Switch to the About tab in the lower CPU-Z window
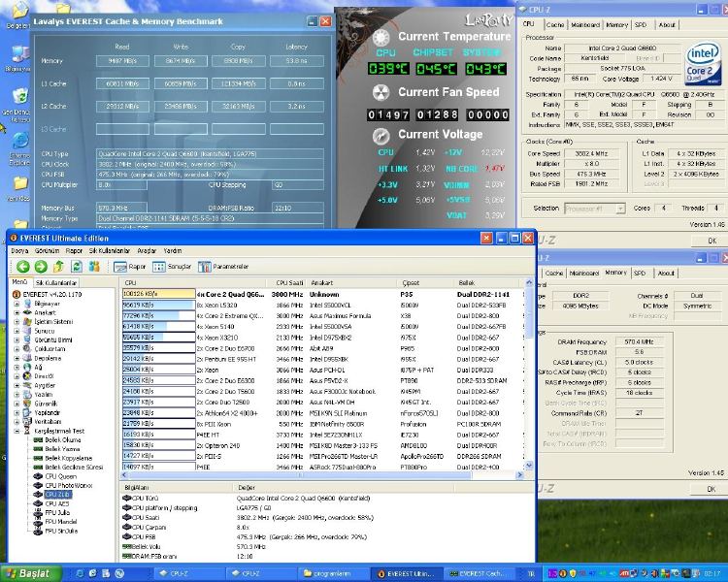Viewport: 728px width, 582px height. point(666,274)
